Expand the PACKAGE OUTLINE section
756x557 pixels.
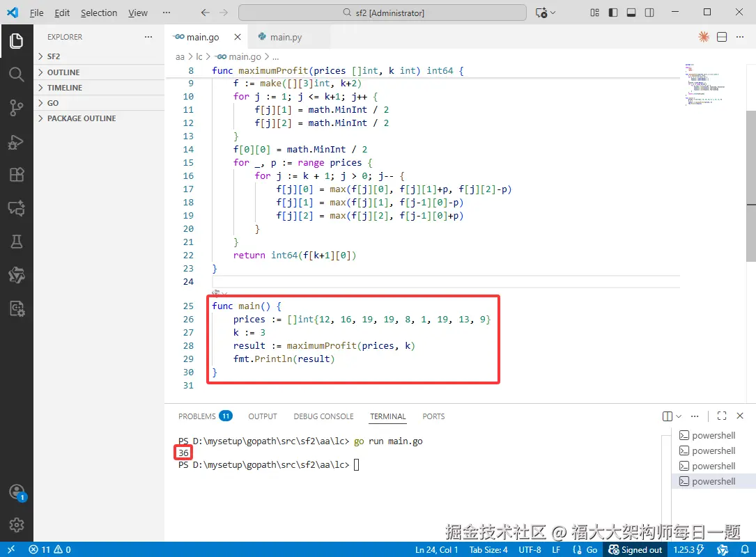tap(99, 118)
